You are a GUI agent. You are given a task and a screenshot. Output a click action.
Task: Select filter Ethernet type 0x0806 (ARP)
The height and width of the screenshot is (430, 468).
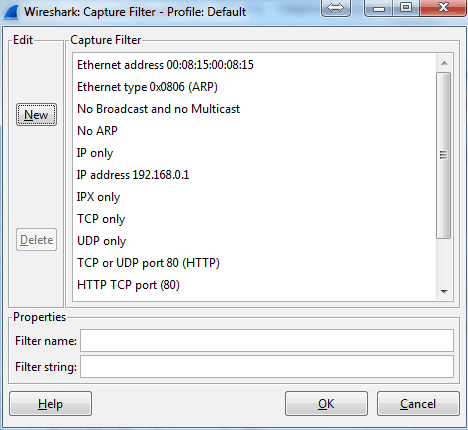point(254,87)
